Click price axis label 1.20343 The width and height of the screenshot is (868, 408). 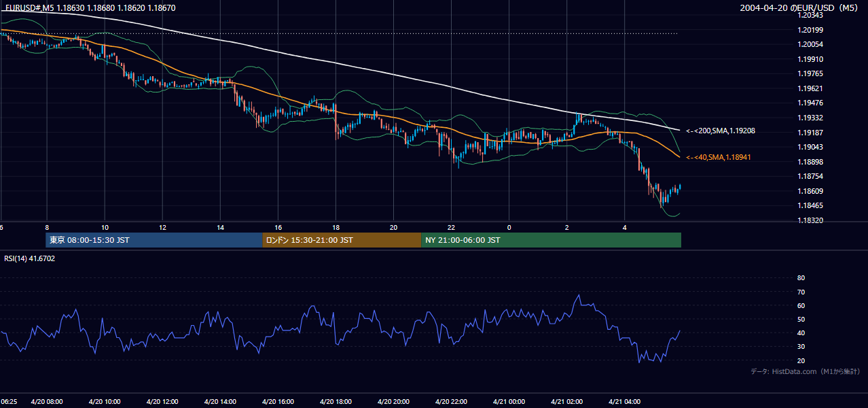coord(810,15)
